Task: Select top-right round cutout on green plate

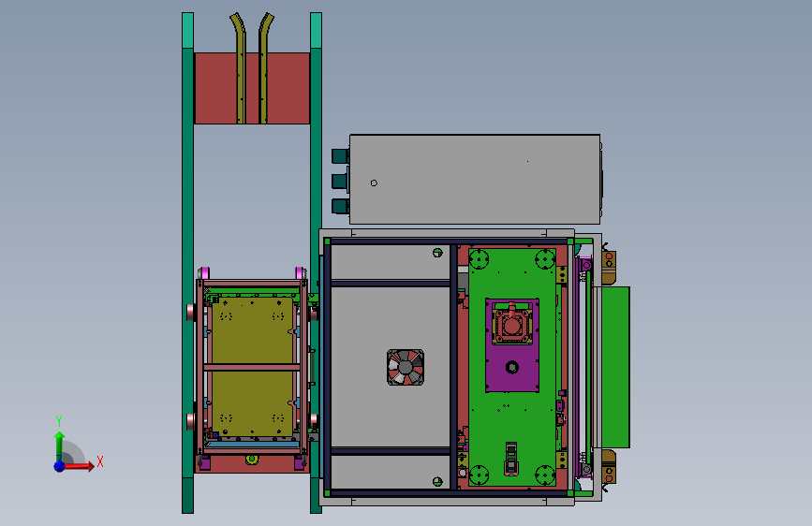Action: (545, 259)
